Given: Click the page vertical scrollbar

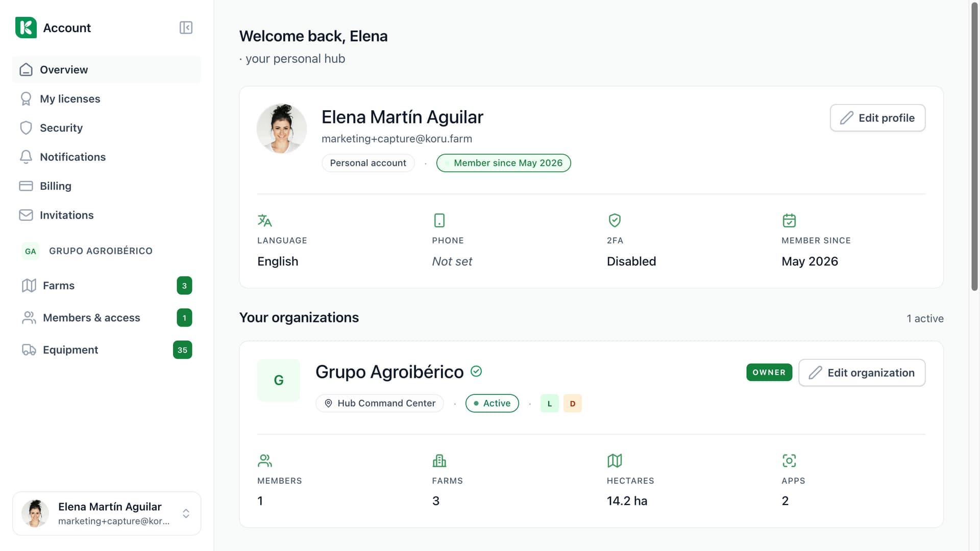Looking at the screenshot, I should [x=974, y=148].
